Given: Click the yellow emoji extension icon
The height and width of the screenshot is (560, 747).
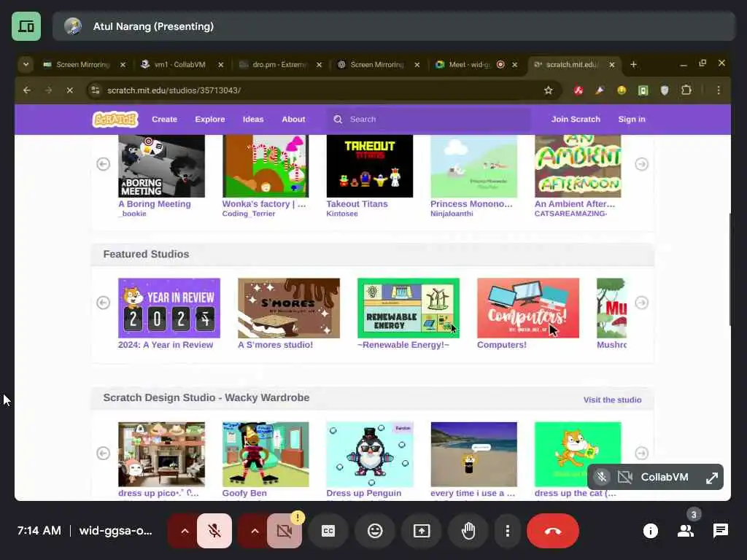Looking at the screenshot, I should pos(622,90).
